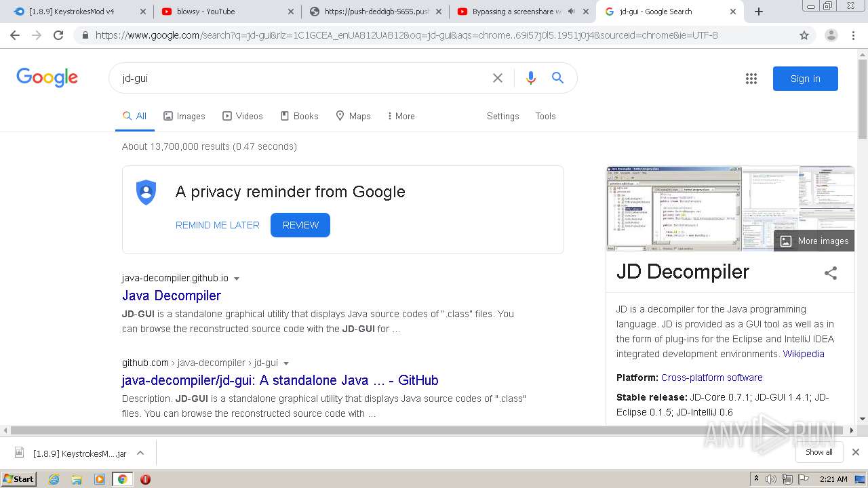Open File Explorer from taskbar

(77, 479)
